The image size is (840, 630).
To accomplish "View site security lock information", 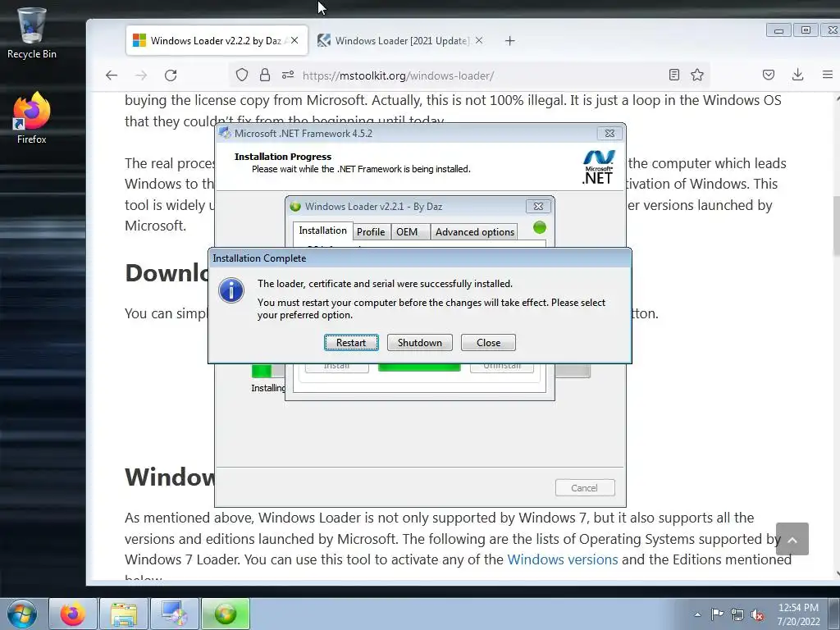I will point(265,75).
